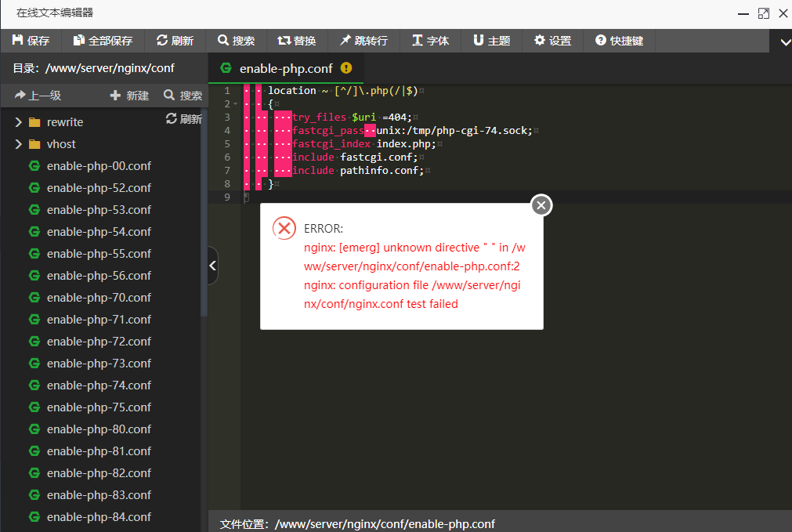Refresh the file list with sidebar 刷新
Screen dimensions: 792x532
coord(184,119)
